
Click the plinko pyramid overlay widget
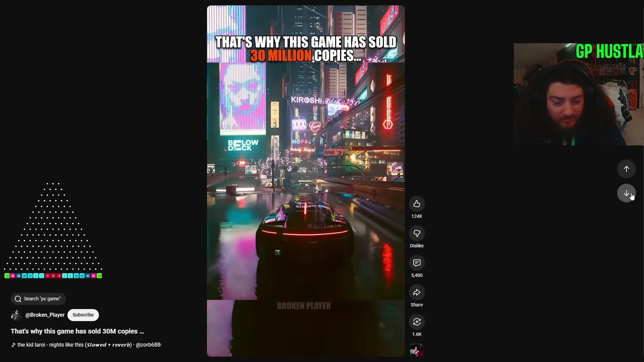[53, 230]
